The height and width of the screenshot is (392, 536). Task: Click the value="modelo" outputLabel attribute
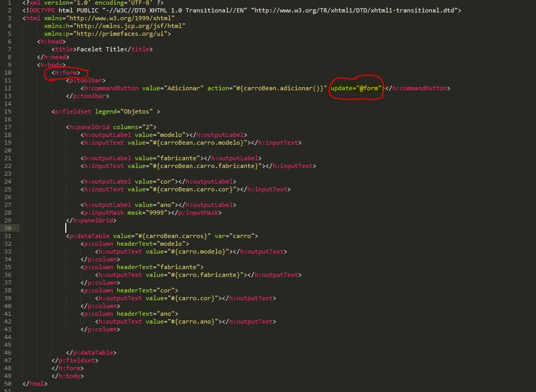pyautogui.click(x=160, y=135)
